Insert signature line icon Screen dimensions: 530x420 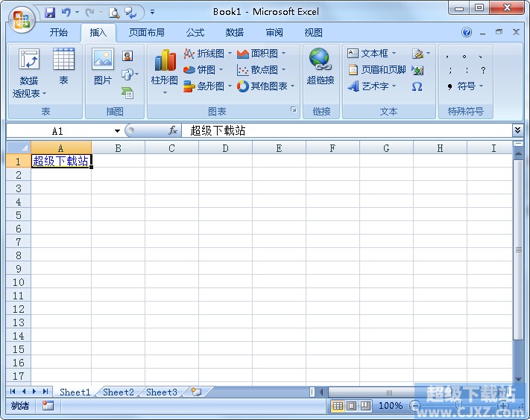coord(418,54)
